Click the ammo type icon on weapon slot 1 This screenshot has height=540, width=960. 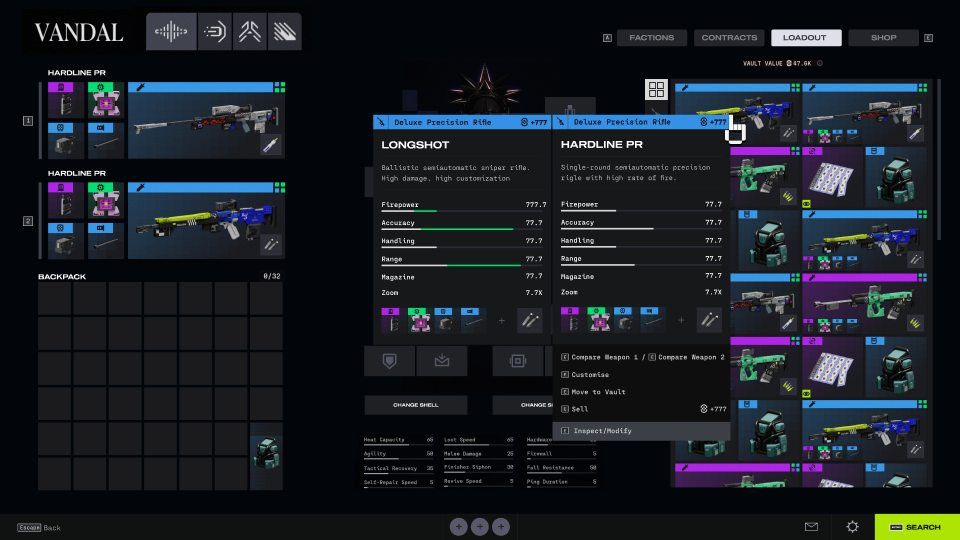271,145
